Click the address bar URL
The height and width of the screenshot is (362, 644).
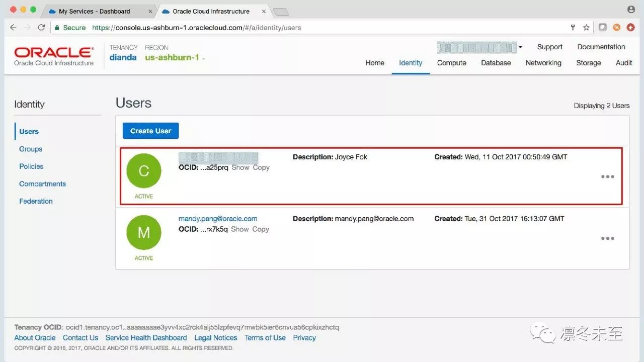click(197, 28)
